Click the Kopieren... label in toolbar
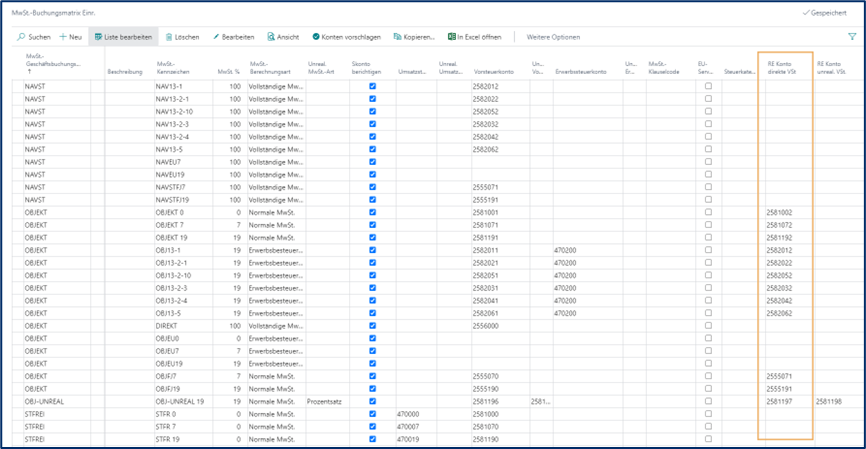866x449 pixels. click(x=419, y=37)
